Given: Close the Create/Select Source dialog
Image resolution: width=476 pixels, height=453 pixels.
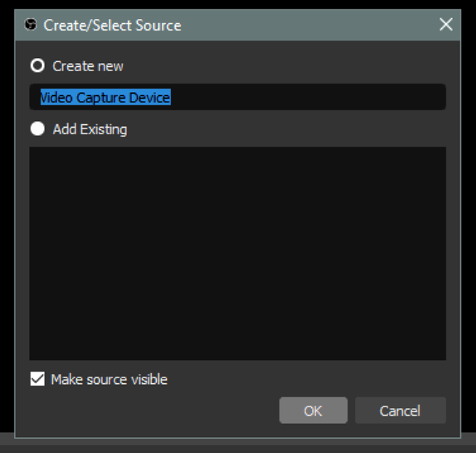Looking at the screenshot, I should (446, 25).
